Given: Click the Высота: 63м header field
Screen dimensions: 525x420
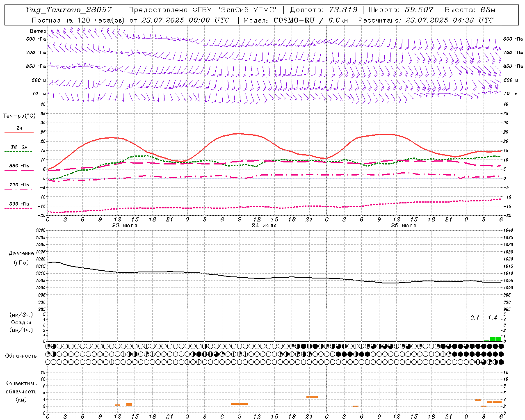Looking at the screenshot, I should tap(470, 10).
